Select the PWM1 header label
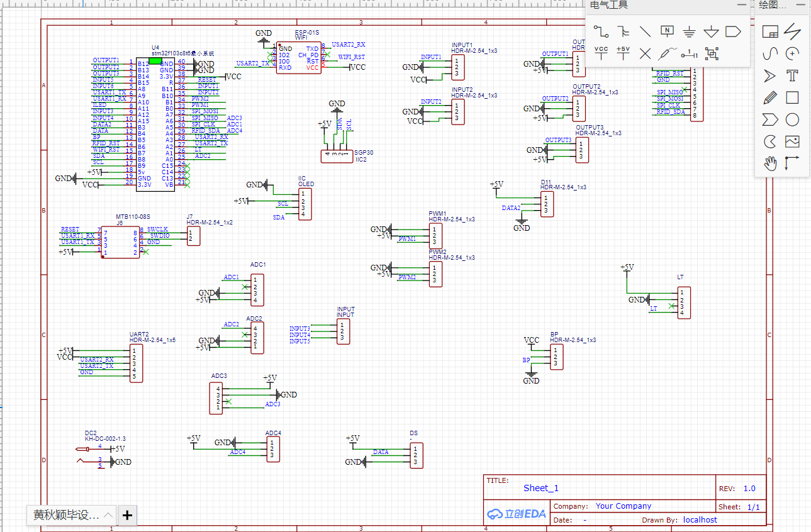 [x=438, y=213]
